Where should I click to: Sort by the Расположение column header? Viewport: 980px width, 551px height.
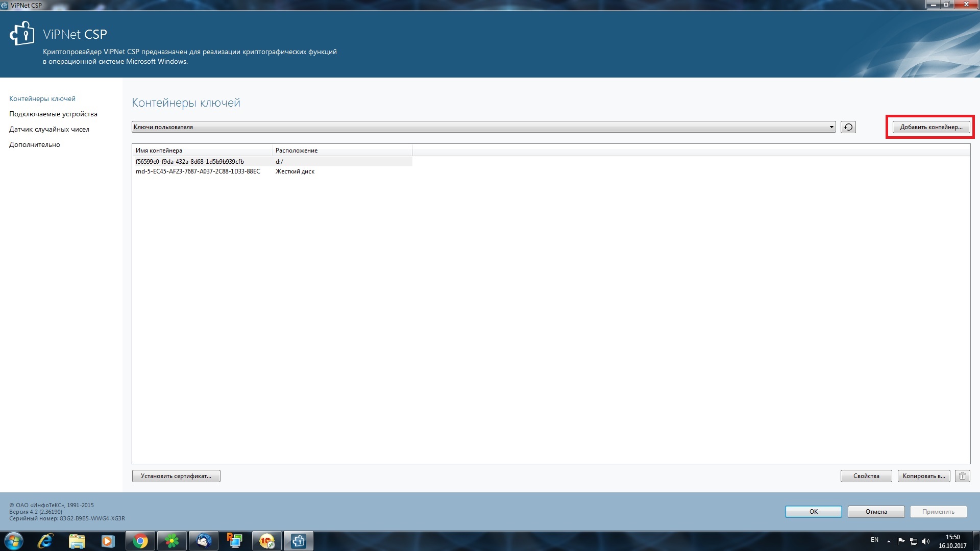pyautogui.click(x=342, y=151)
